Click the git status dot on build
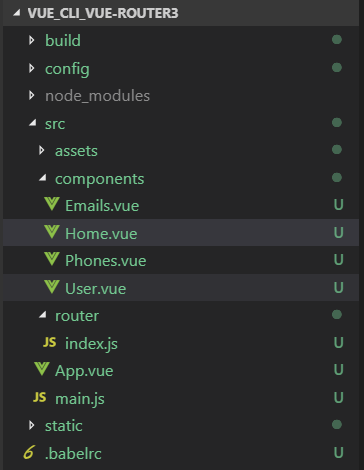 tap(337, 40)
